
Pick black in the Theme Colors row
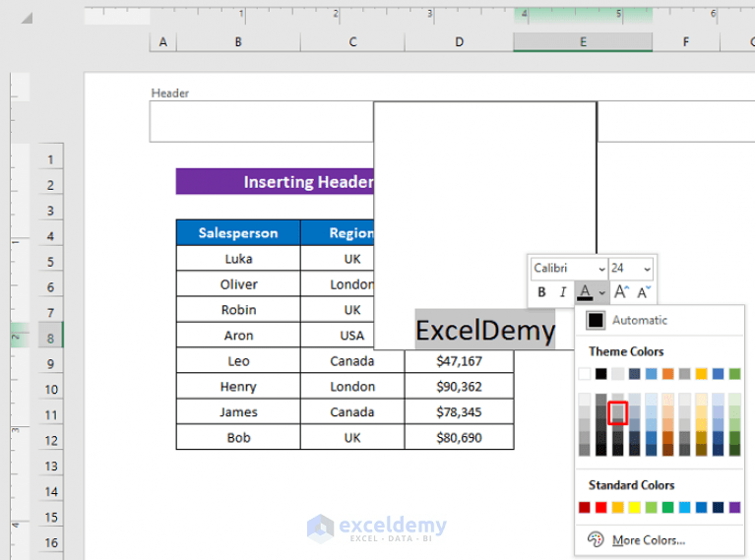(x=600, y=374)
